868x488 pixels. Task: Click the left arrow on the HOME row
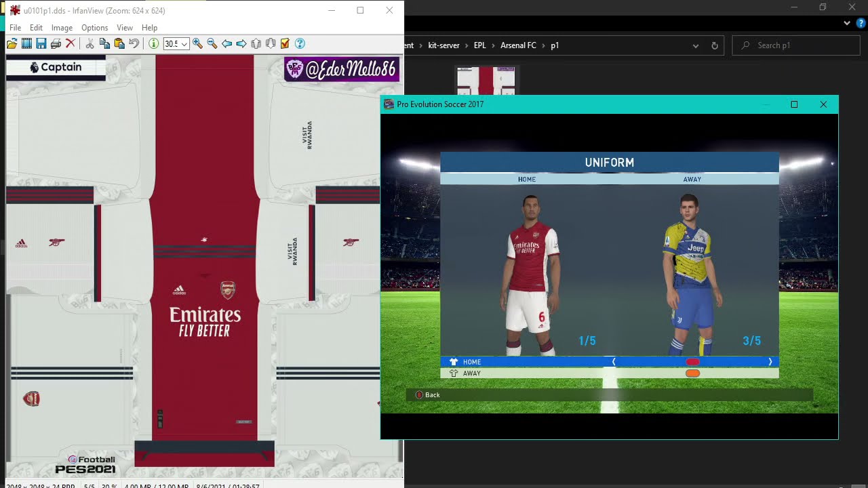coord(614,362)
